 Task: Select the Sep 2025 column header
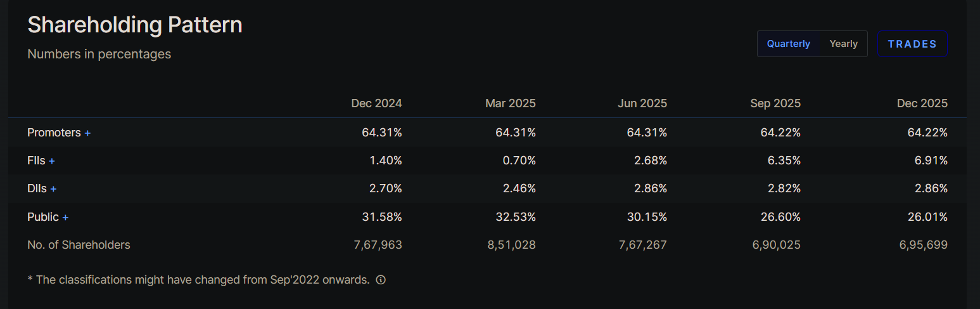775,103
